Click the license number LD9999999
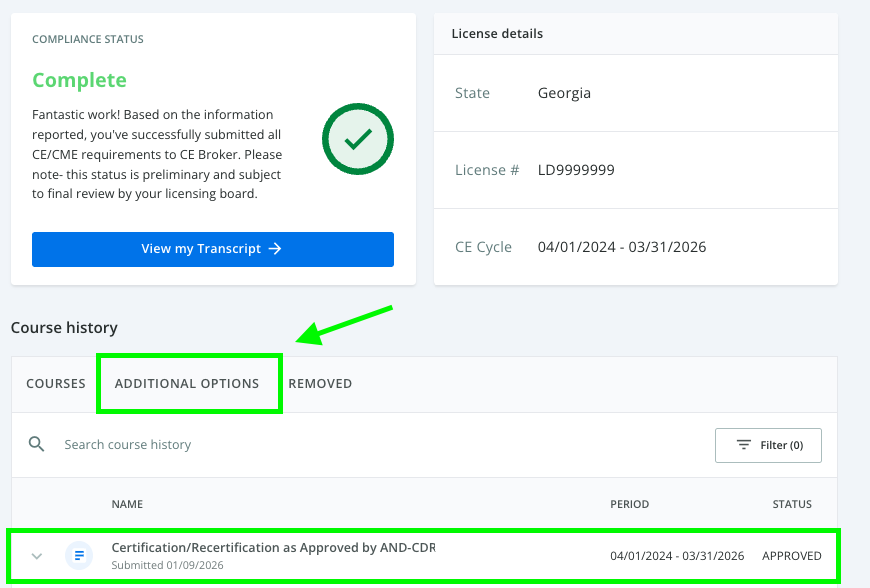Screen dimensions: 870x588 576,170
